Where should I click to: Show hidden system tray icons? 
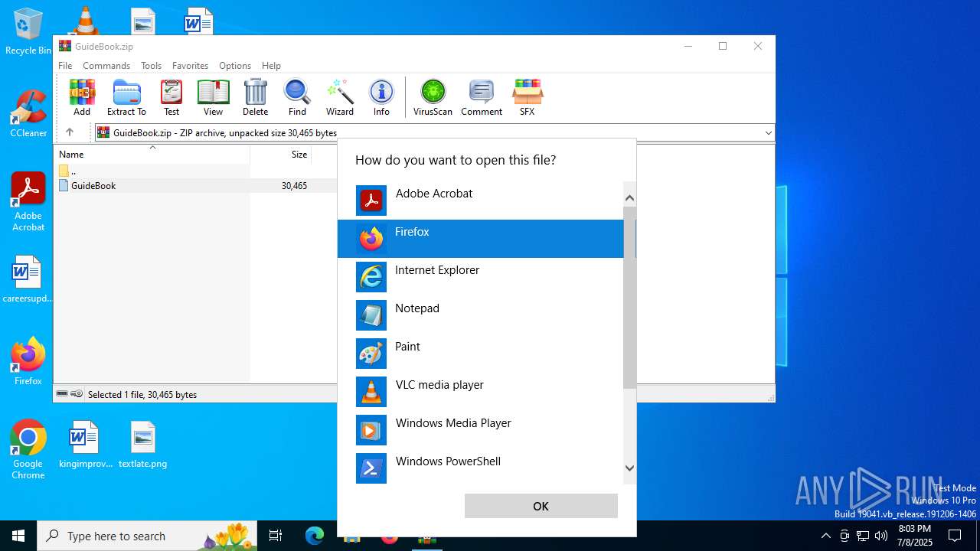coord(825,536)
